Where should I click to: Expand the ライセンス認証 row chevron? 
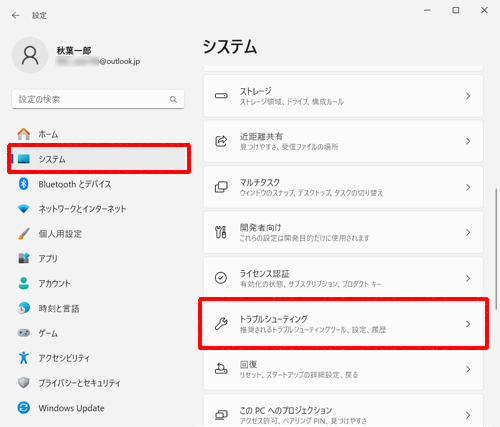point(468,278)
